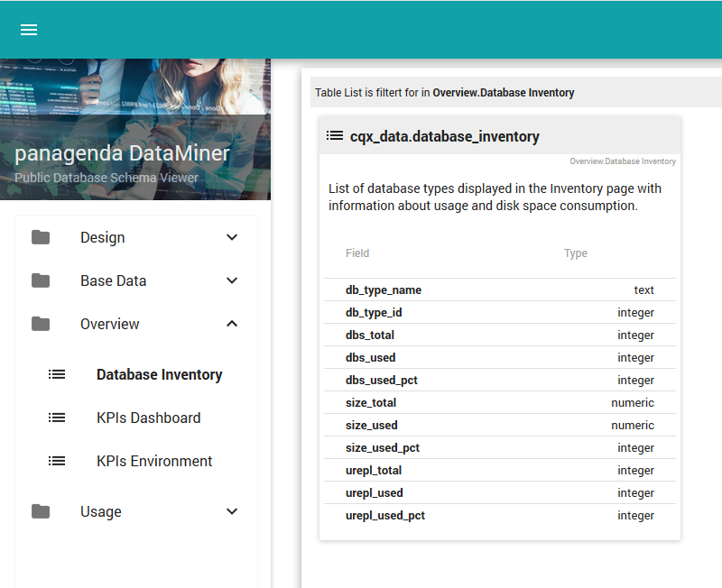Click the filter notice Overview.Database Inventory text
The image size is (722, 588).
[x=504, y=93]
